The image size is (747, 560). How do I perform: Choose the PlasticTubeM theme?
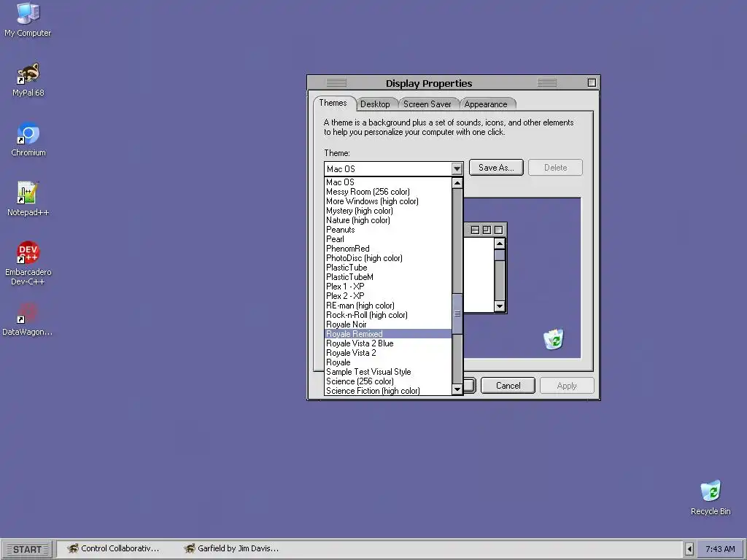point(388,277)
